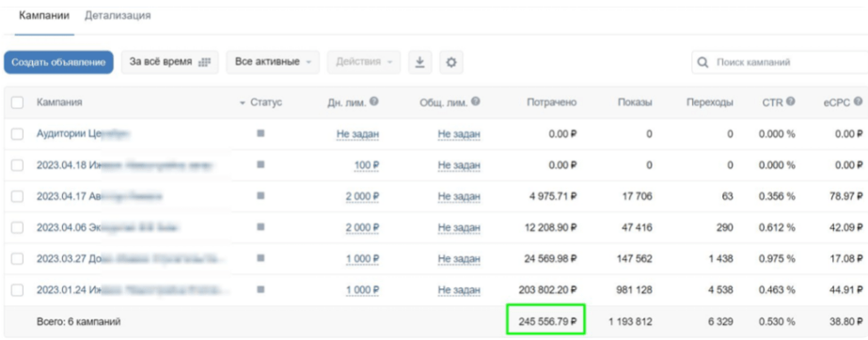Set total limit Не задан for 2023.04.17 campaign
868x340 pixels.
pyautogui.click(x=459, y=196)
